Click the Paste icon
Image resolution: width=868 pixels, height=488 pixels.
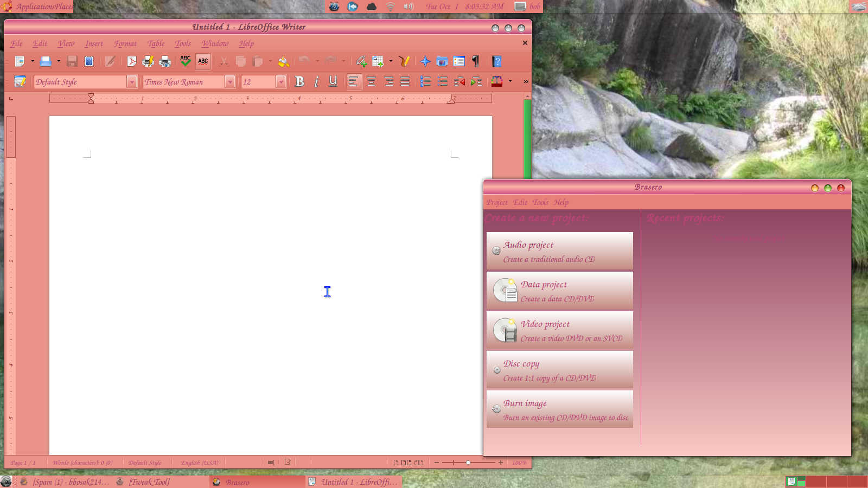pos(258,61)
